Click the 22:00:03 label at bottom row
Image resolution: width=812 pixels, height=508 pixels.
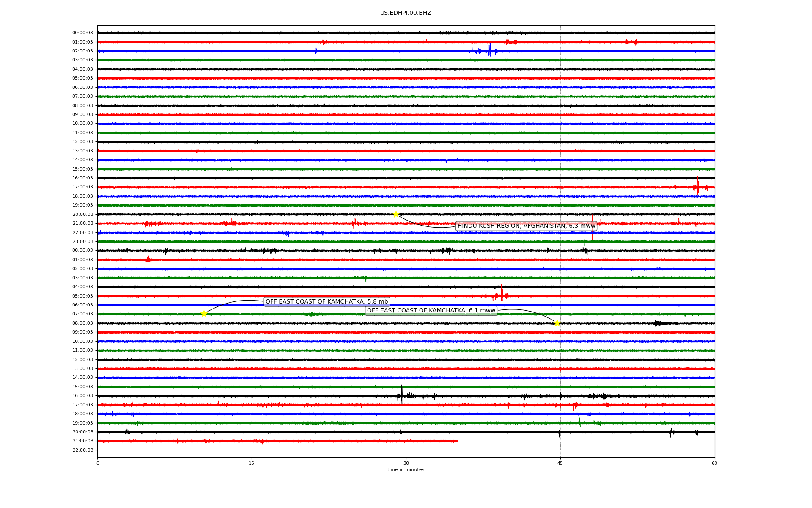pyautogui.click(x=82, y=450)
